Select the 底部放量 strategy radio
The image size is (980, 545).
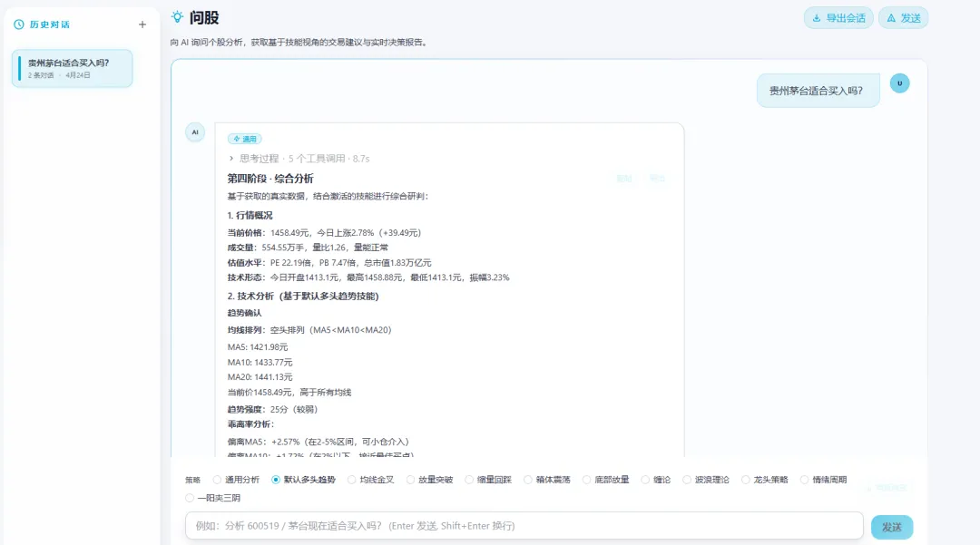click(x=587, y=480)
